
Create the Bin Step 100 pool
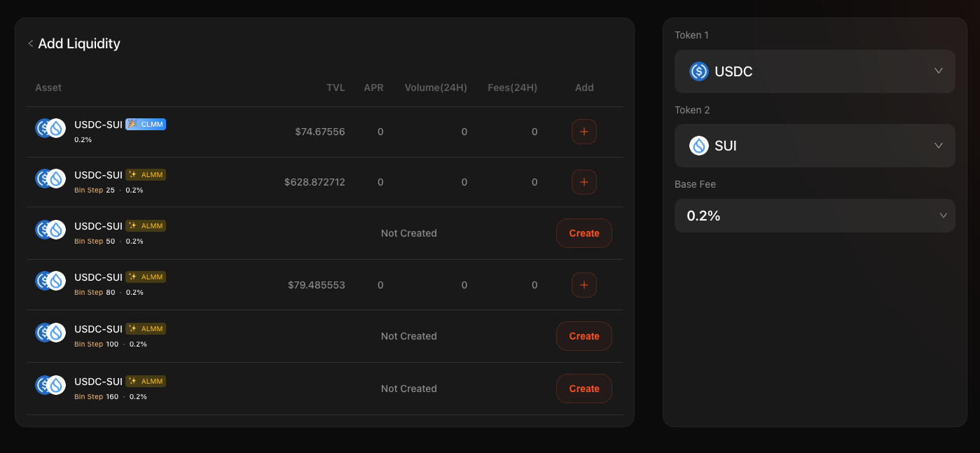(x=584, y=336)
